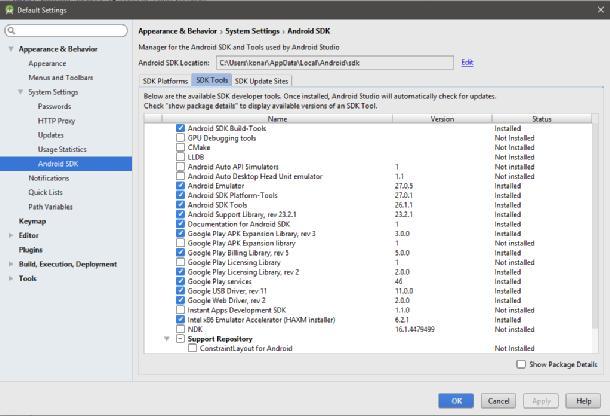Open Usage Statistics settings
The image size is (610, 416).
pos(62,149)
